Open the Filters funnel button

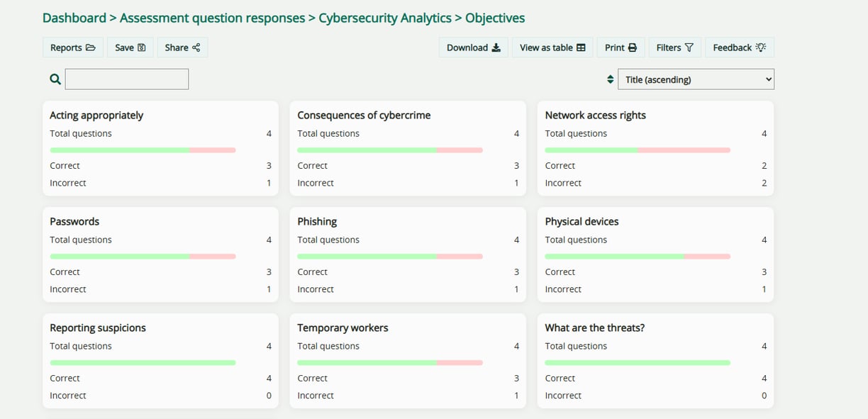[x=674, y=48]
